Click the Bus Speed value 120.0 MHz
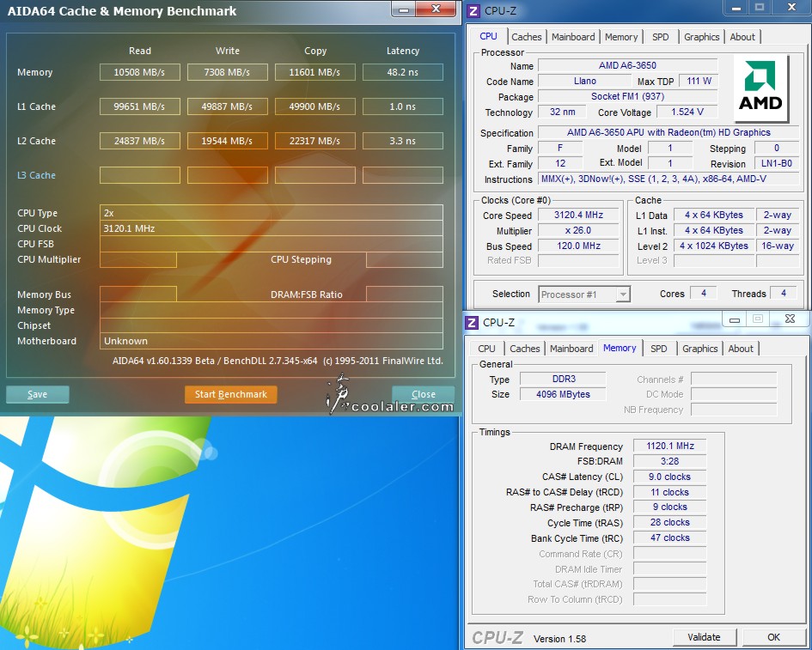Screen dimensions: 812x650 [x=578, y=246]
